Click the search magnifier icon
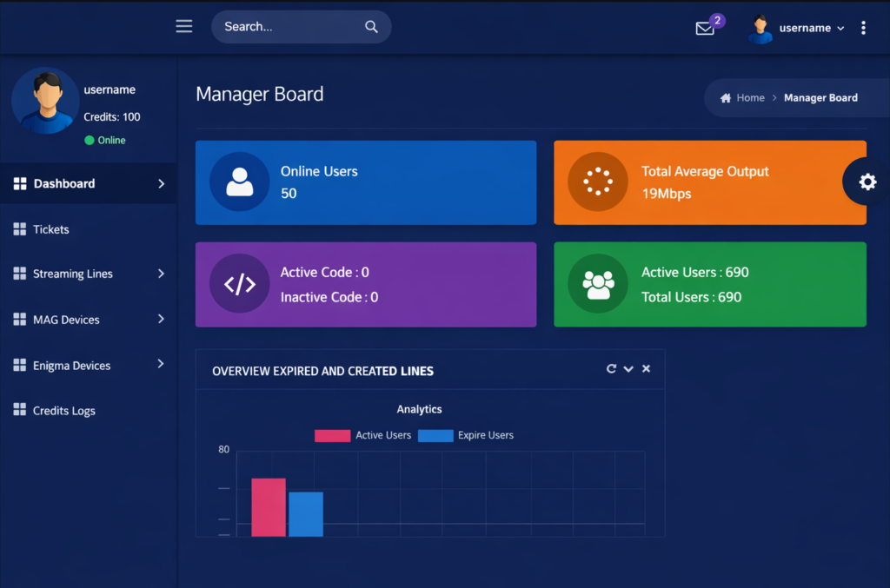The height and width of the screenshot is (588, 890). [x=371, y=27]
